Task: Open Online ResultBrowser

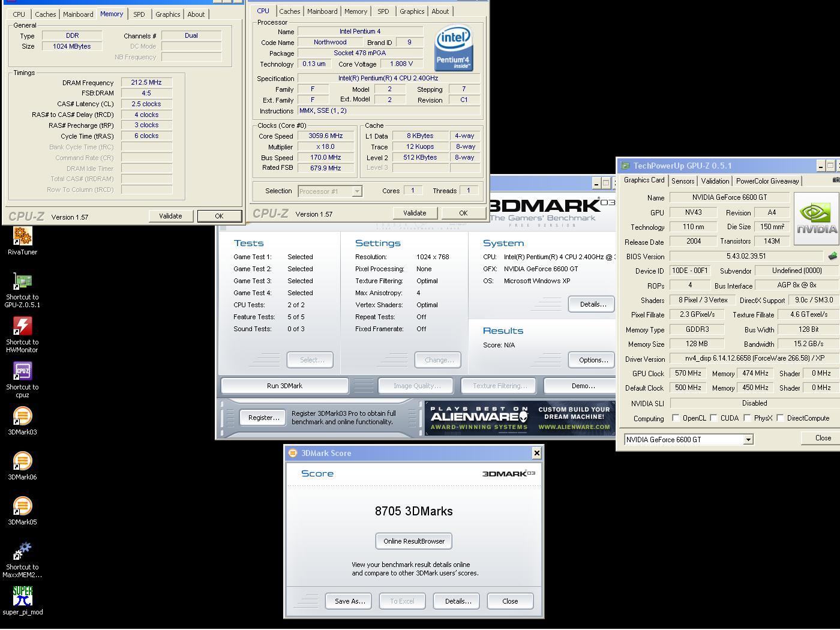Action: pos(414,541)
